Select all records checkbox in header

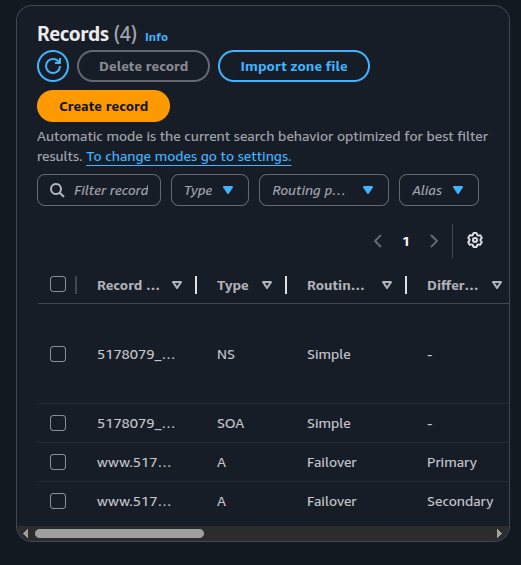pos(58,284)
